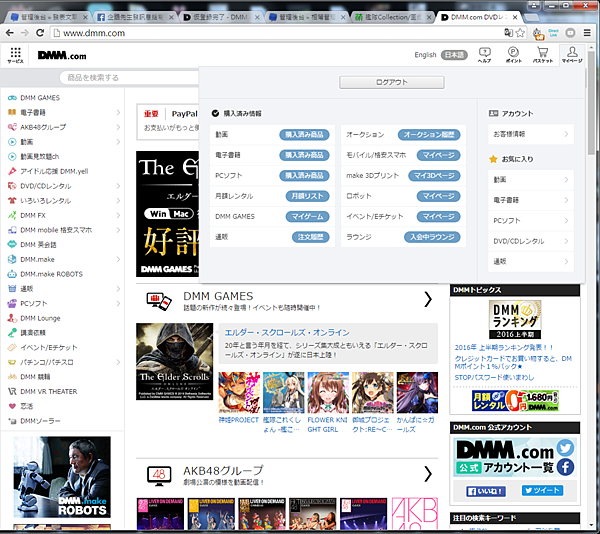The width and height of the screenshot is (600, 534).
Task: Click the DMM GAMES gamepad icon in sidebar
Action: [12, 98]
